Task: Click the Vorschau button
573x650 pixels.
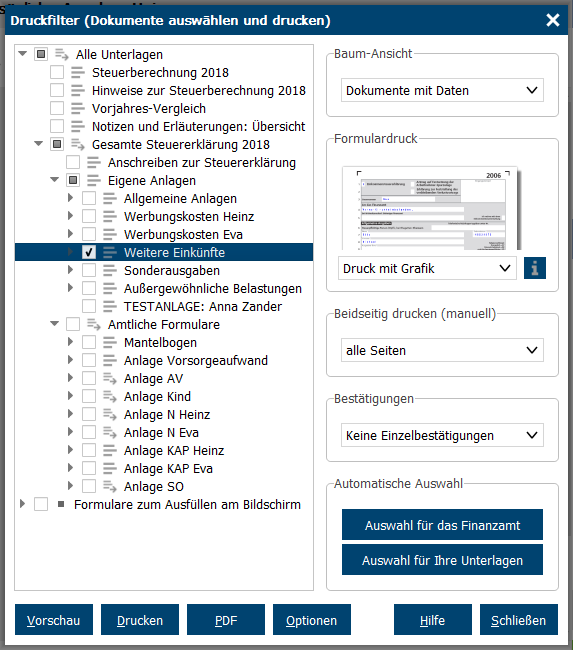Action: click(54, 620)
